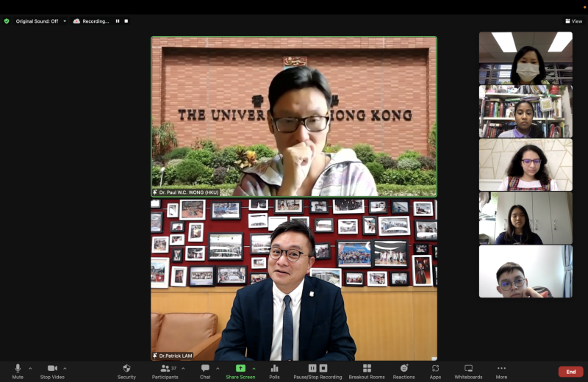The image size is (588, 382).
Task: Stop Video using the camera button
Action: tap(52, 371)
